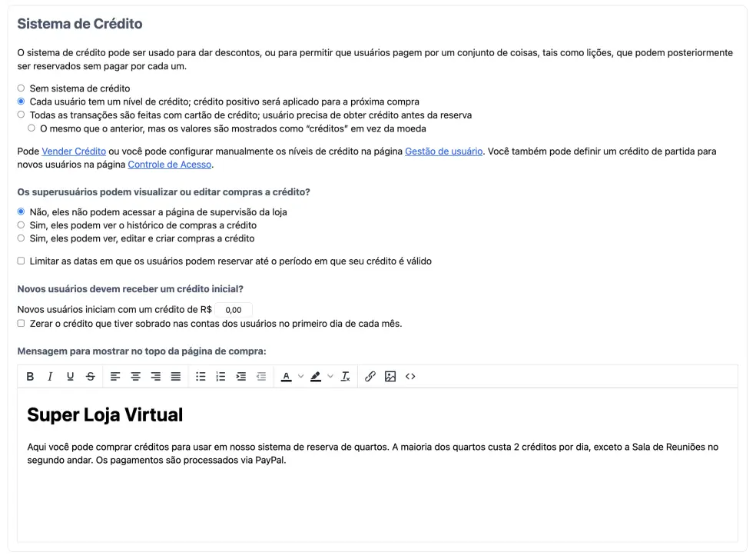Clear text formatting

345,377
